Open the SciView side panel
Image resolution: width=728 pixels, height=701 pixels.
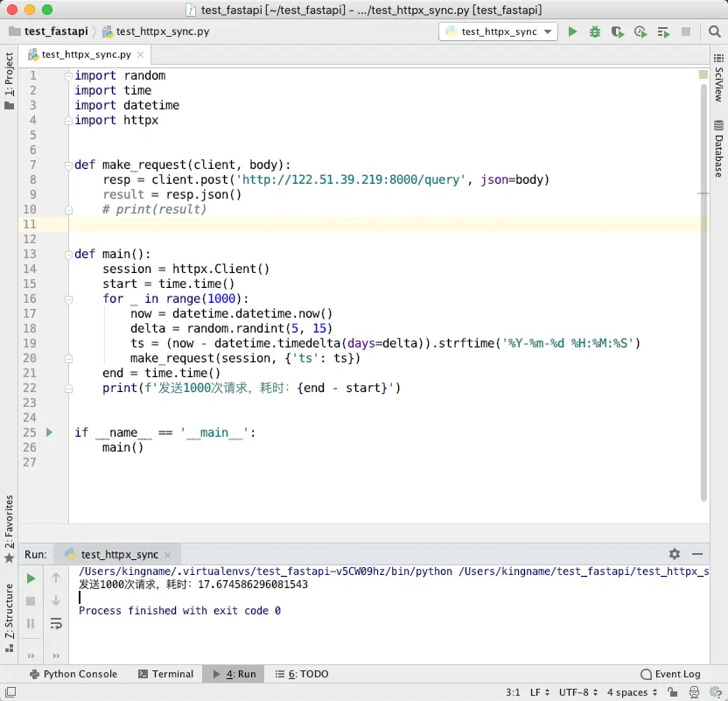(x=718, y=78)
